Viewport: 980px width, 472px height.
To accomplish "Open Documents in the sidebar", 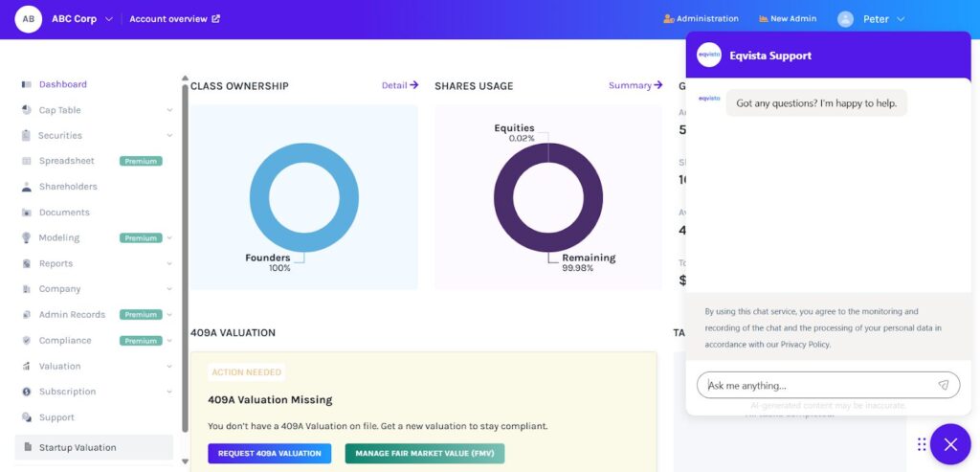I will [x=63, y=213].
